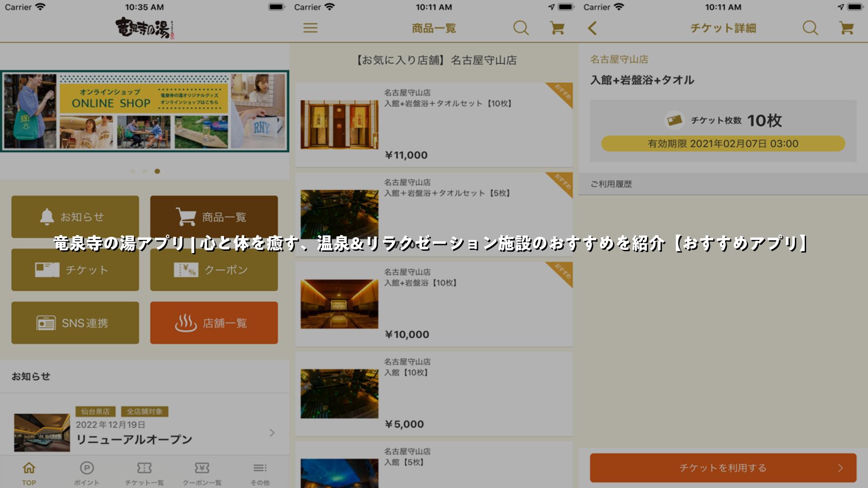Image resolution: width=868 pixels, height=488 pixels.
Task: Tap 2022年12月19日 news date
Action: tap(110, 425)
